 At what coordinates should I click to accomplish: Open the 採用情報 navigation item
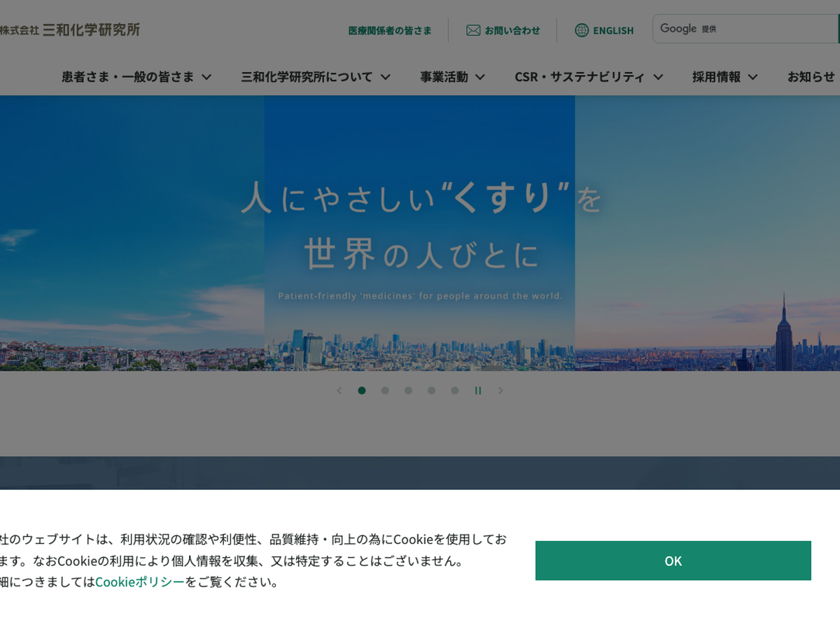point(724,77)
